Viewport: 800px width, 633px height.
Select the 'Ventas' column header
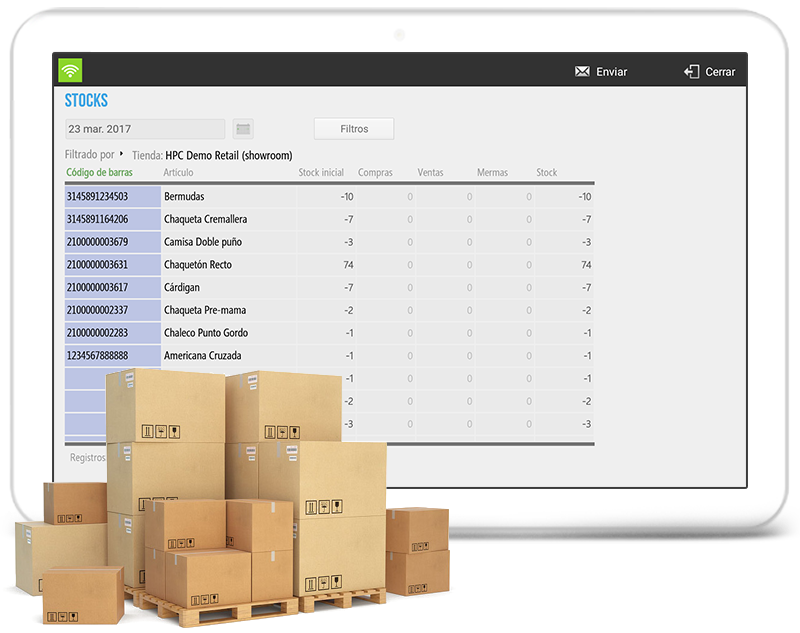click(431, 173)
